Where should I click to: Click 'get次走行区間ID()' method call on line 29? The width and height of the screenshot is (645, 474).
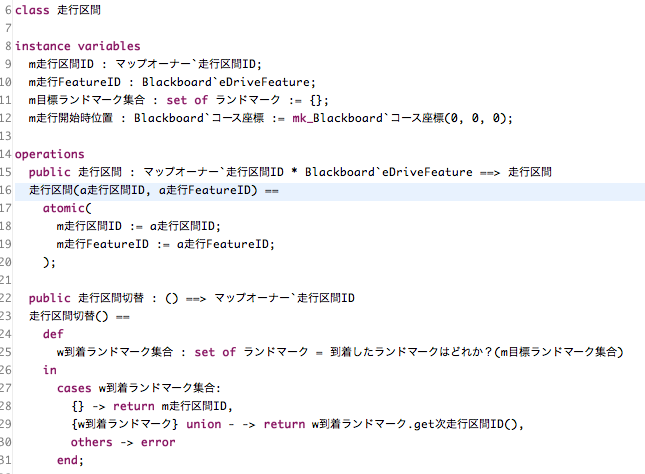click(x=466, y=424)
